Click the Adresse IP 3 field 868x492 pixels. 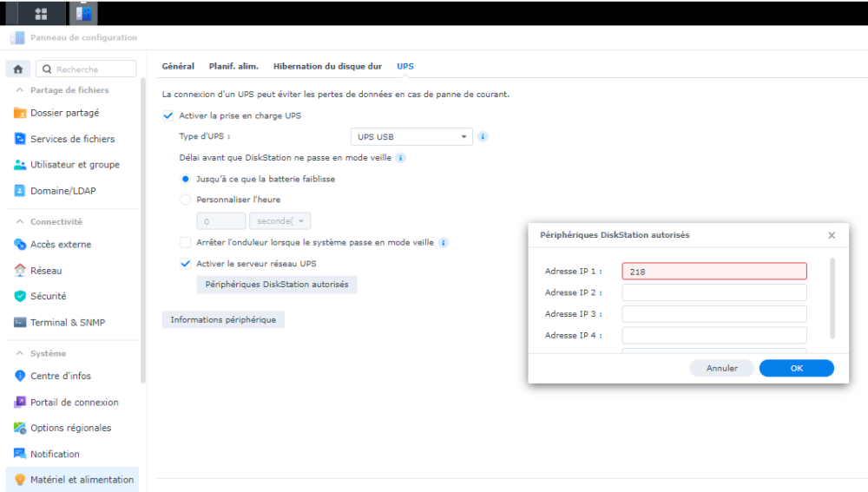(714, 314)
